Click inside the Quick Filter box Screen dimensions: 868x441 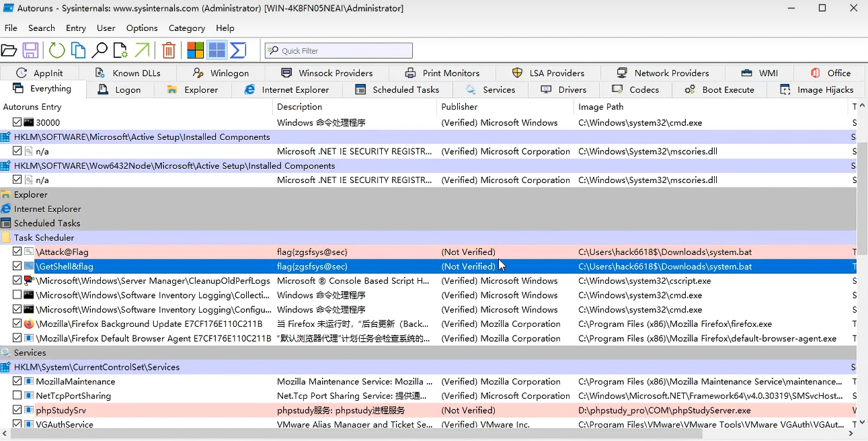(x=339, y=51)
